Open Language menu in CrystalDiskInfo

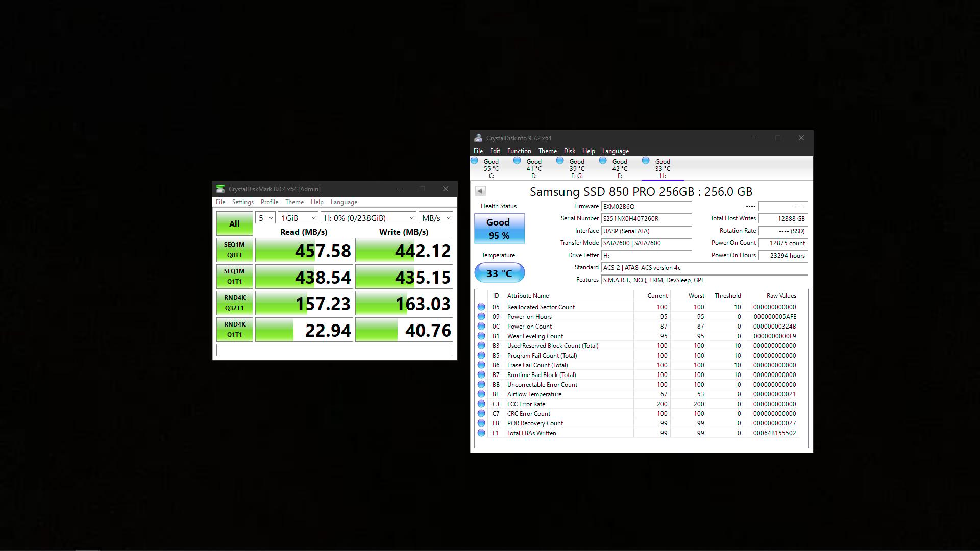[x=616, y=151]
